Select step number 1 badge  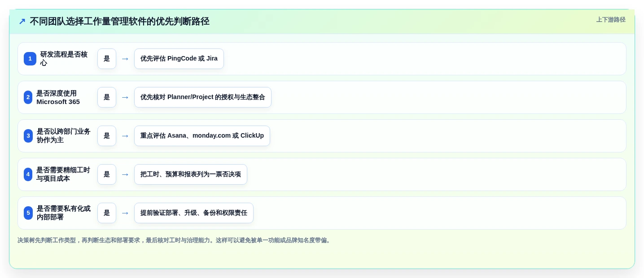click(x=30, y=59)
